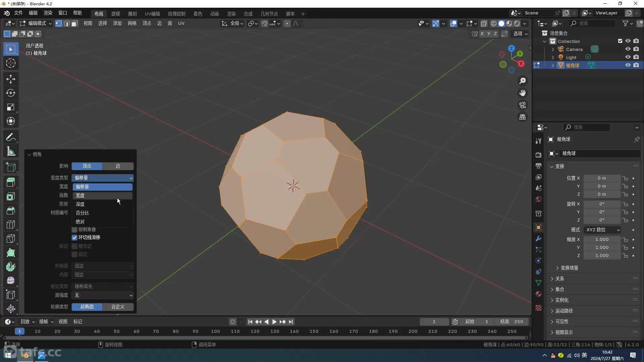Select the Extrude Region tool
644x362 pixels.
pyautogui.click(x=11, y=183)
